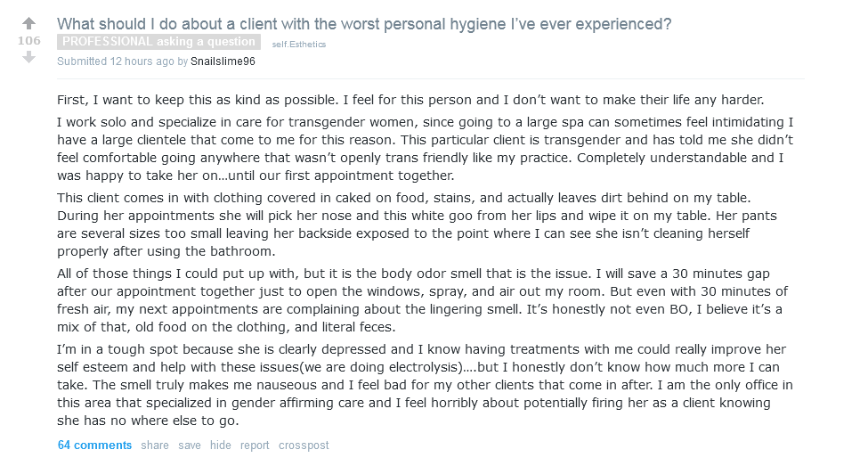
Task: Open the post title about client hygiene
Action: [364, 24]
